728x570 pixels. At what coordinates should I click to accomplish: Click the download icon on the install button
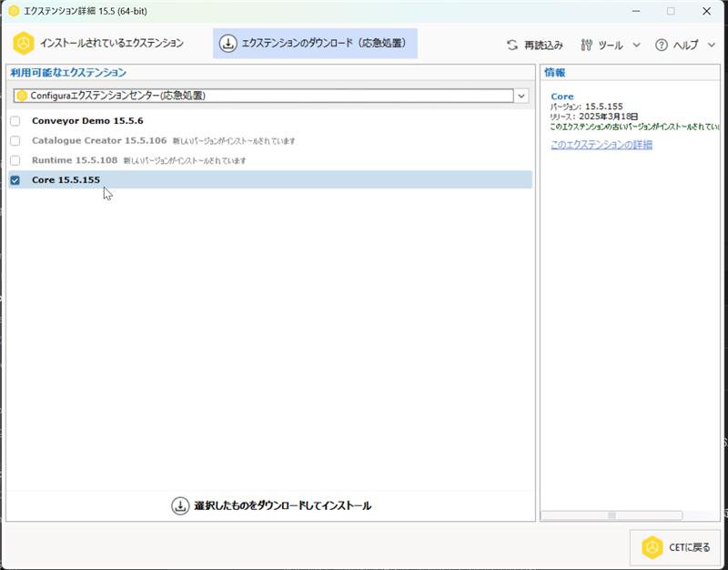180,506
